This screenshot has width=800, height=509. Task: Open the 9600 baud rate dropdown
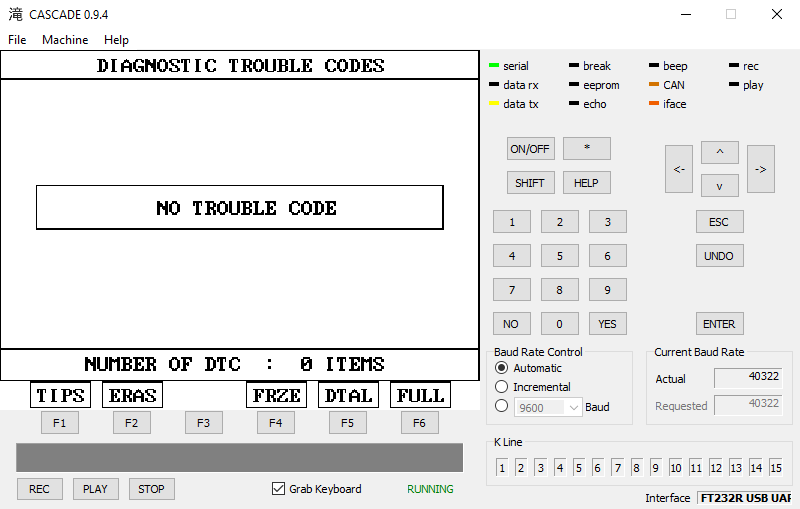547,407
